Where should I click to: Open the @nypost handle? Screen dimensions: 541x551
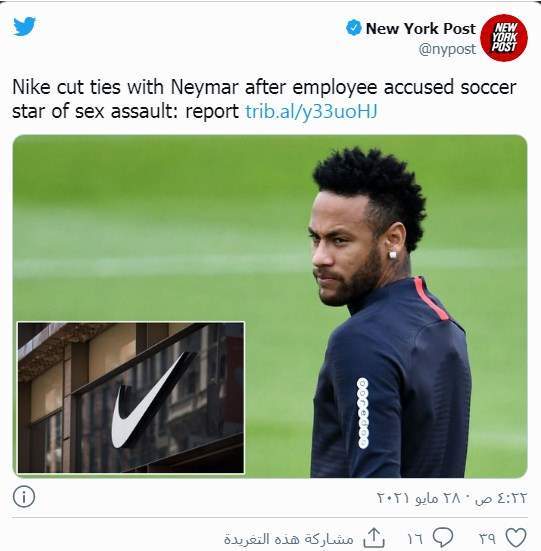tap(447, 49)
